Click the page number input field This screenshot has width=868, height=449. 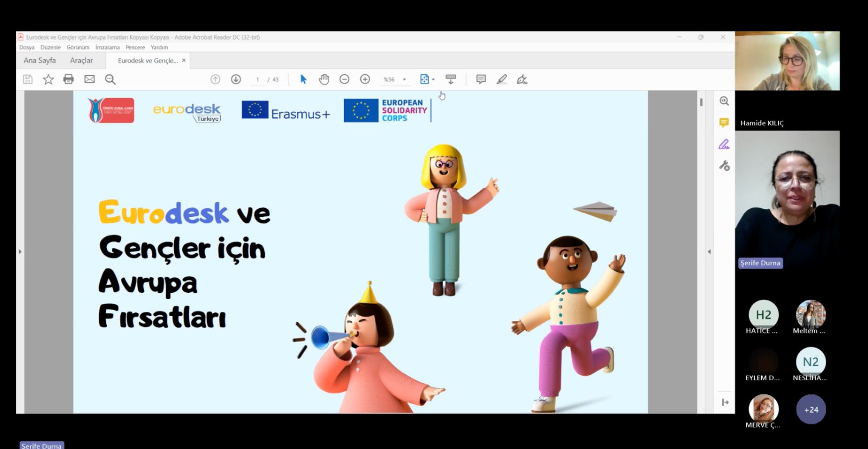coord(258,79)
